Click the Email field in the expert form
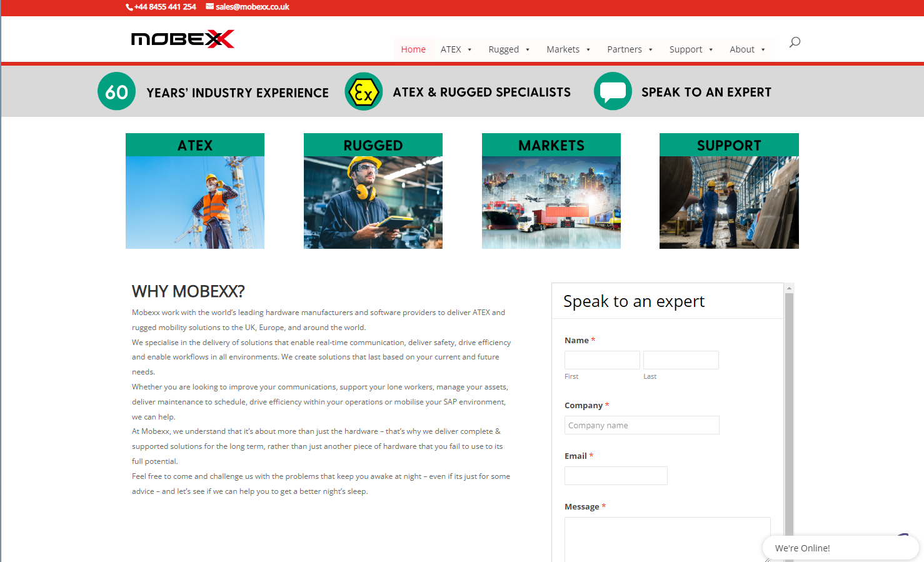Screen dimensions: 924x562 (x=616, y=476)
